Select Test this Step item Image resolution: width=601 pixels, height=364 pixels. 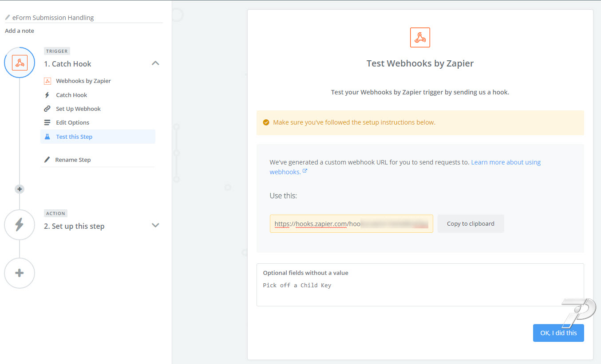(98, 137)
